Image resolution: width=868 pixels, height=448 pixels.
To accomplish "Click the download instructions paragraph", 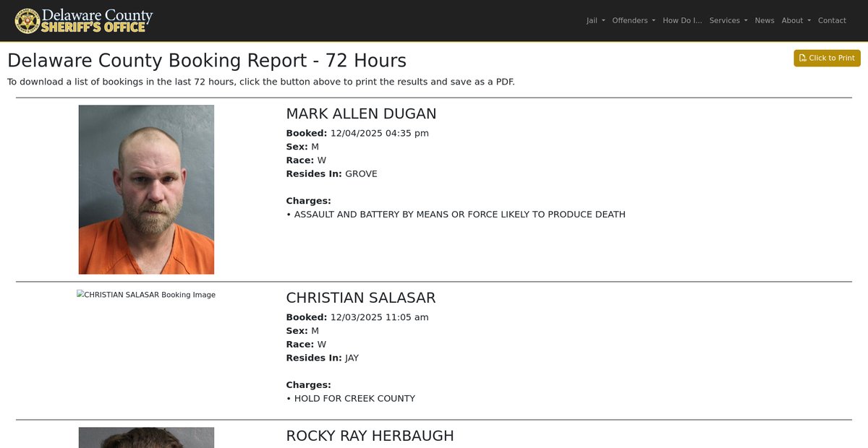I will click(261, 82).
